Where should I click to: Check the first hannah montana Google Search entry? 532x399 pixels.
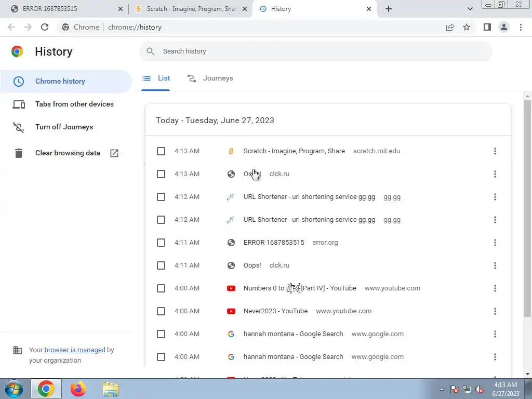[x=161, y=334]
